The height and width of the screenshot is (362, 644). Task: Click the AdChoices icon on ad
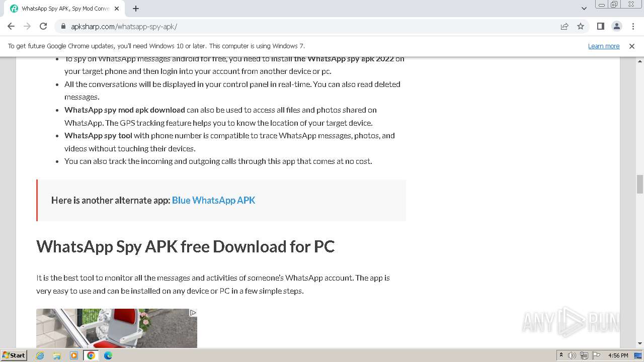pyautogui.click(x=193, y=313)
